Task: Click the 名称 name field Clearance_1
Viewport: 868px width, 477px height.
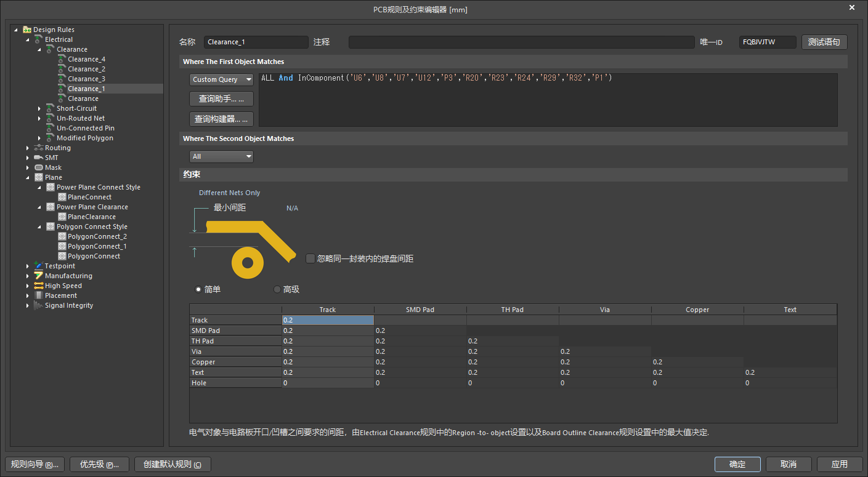Action: pyautogui.click(x=256, y=42)
